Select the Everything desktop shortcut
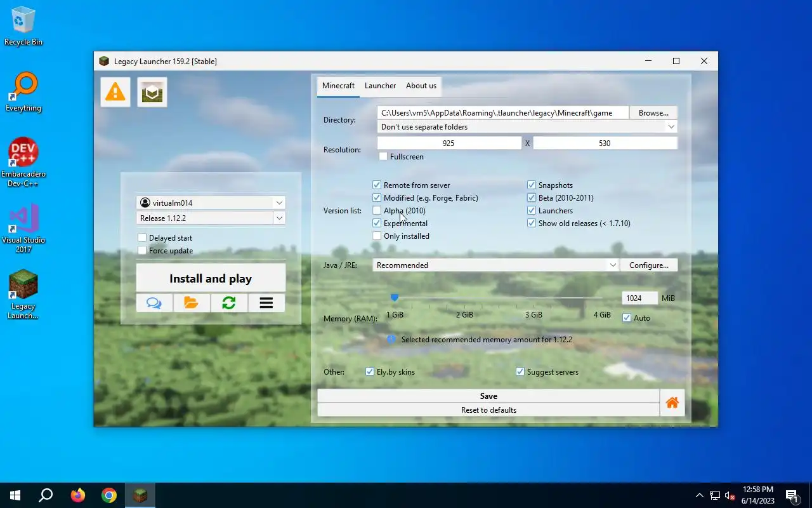 tap(23, 93)
